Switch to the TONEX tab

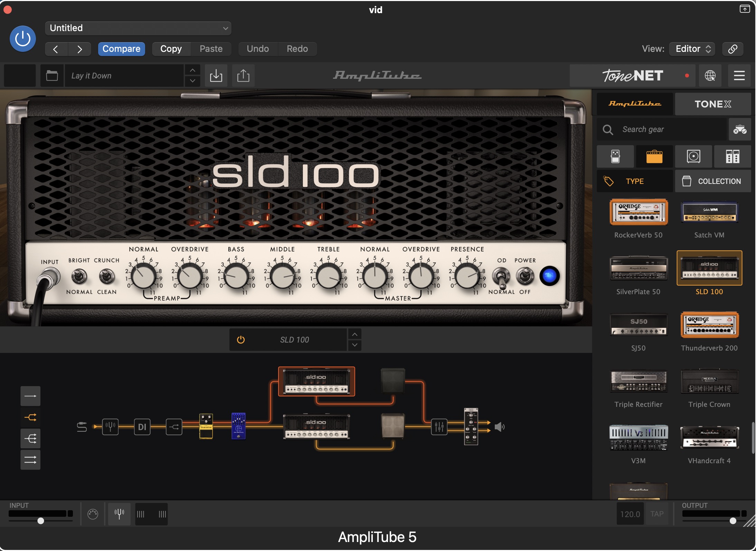pyautogui.click(x=713, y=104)
